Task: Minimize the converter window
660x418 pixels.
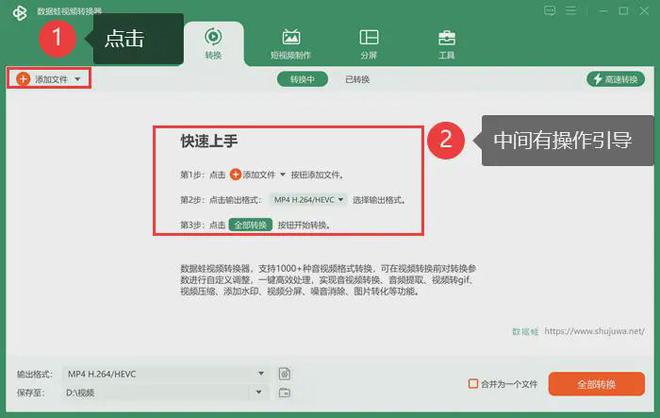Action: point(603,11)
